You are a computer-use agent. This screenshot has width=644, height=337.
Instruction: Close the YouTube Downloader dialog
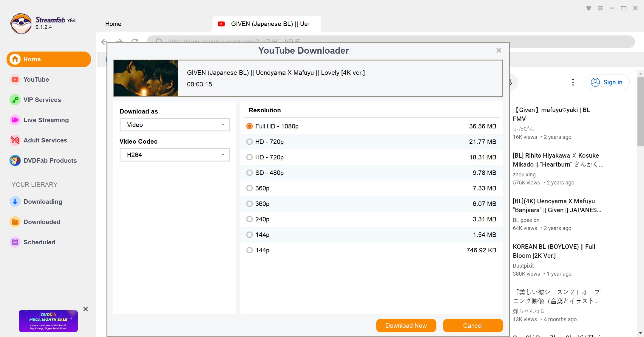coord(499,50)
